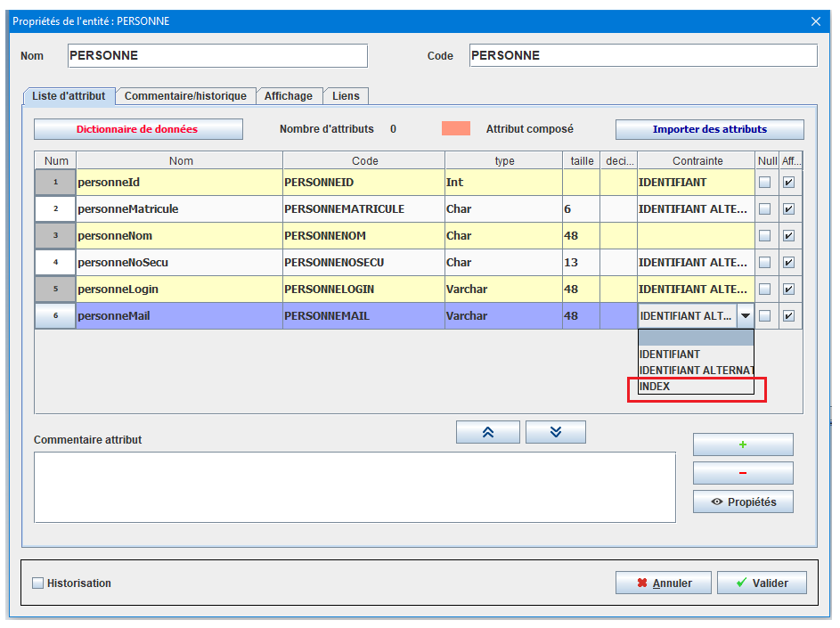Toggle Aff checkbox for personneNom

pos(788,236)
